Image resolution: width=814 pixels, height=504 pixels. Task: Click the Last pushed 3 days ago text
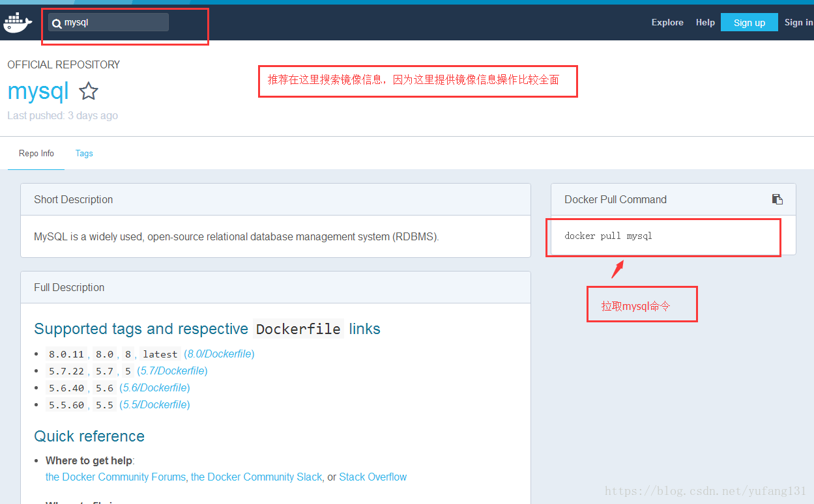(63, 115)
